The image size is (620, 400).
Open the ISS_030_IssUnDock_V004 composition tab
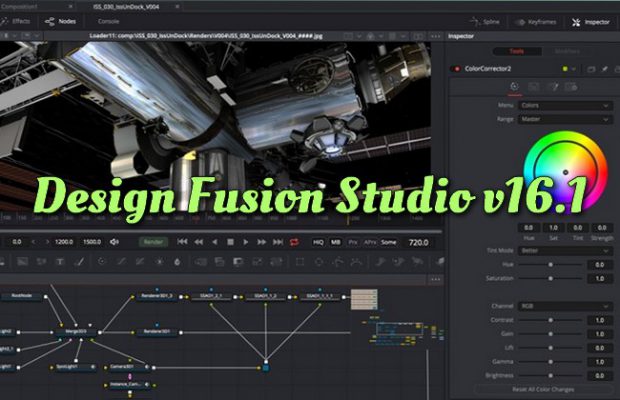pyautogui.click(x=126, y=7)
